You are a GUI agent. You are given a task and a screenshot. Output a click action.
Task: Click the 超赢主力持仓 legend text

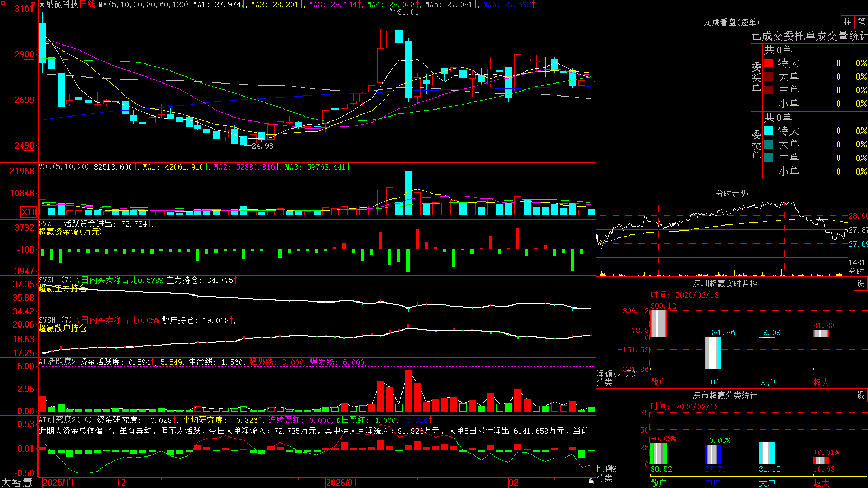point(62,288)
